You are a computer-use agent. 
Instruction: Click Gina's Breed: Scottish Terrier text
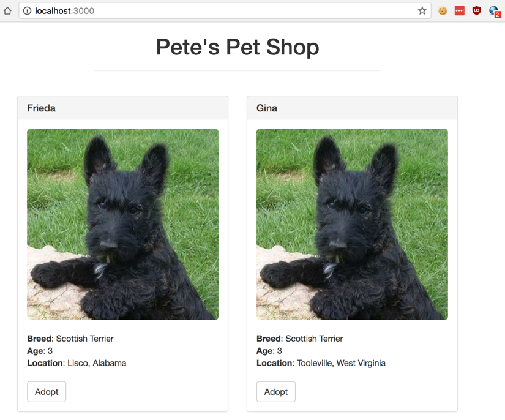[300, 339]
